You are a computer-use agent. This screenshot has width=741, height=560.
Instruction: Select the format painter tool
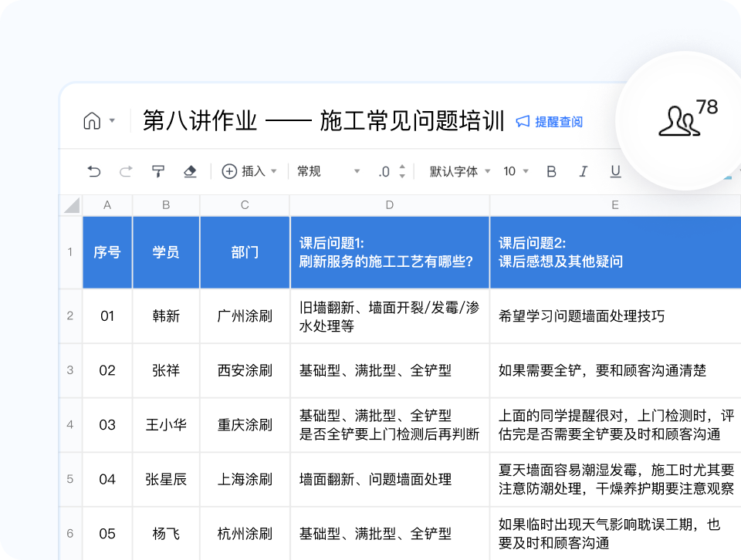[158, 171]
